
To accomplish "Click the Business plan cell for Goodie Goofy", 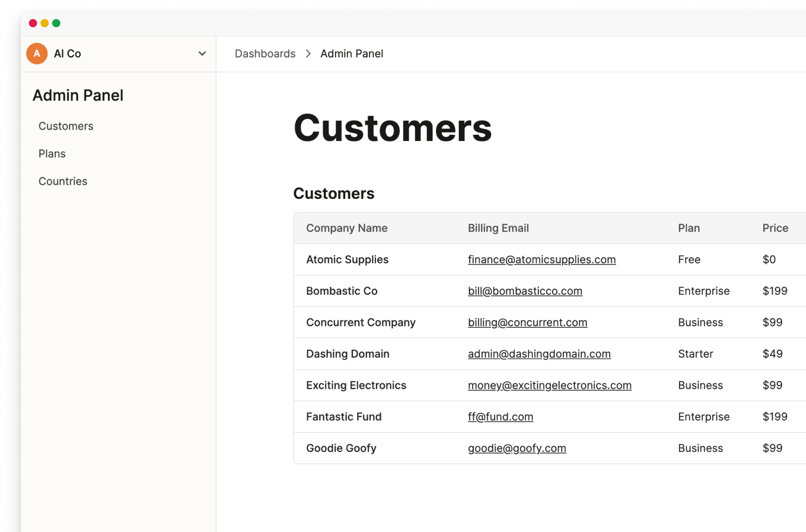I will 700,448.
